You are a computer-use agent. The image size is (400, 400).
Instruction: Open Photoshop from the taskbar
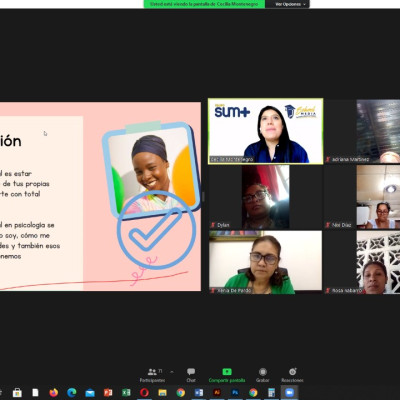[x=235, y=393]
